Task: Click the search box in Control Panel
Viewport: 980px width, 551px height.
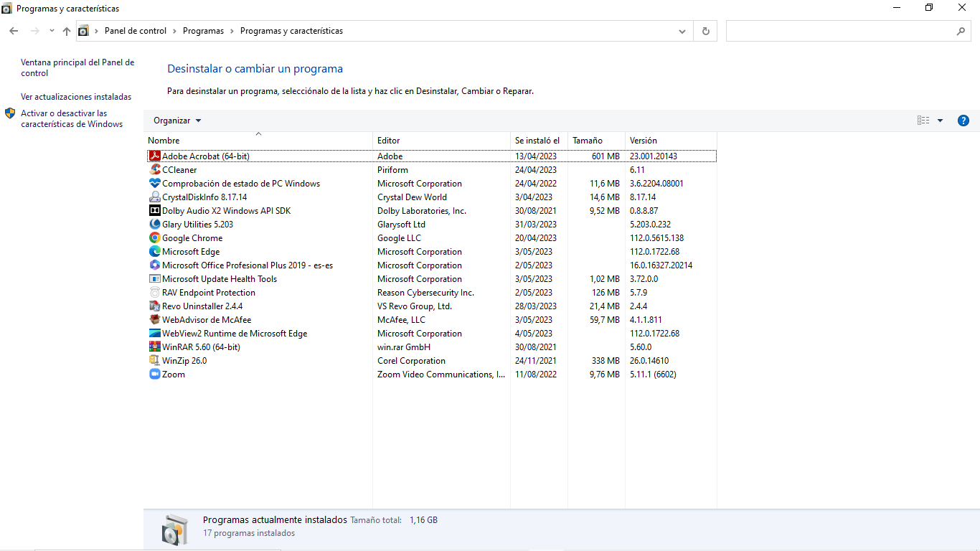Action: click(839, 31)
